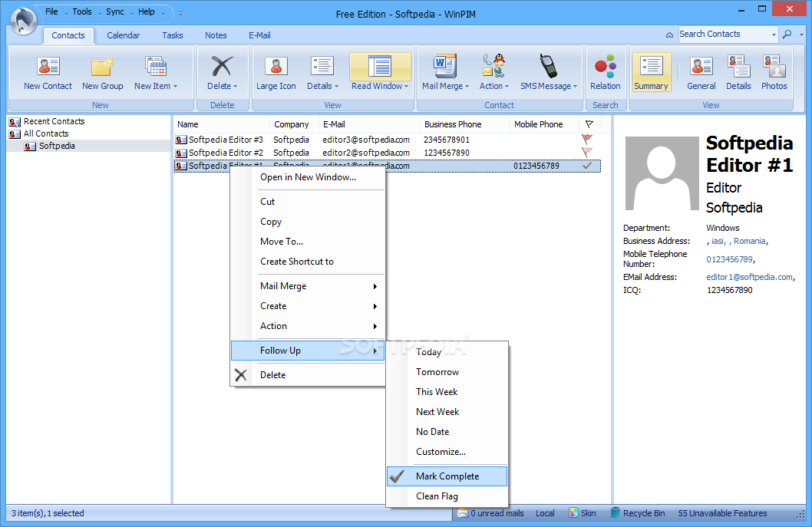Choose Create Shortcut to
The height and width of the screenshot is (527, 812).
[x=308, y=262]
